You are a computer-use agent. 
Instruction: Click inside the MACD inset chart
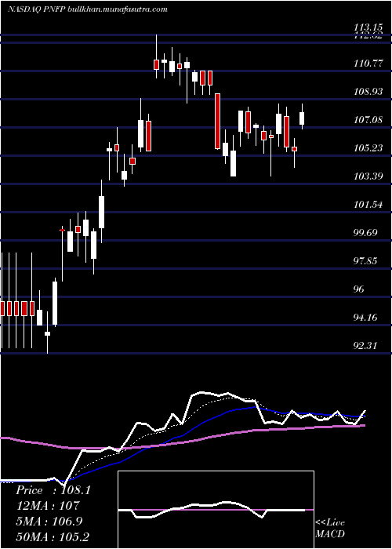click(x=216, y=510)
